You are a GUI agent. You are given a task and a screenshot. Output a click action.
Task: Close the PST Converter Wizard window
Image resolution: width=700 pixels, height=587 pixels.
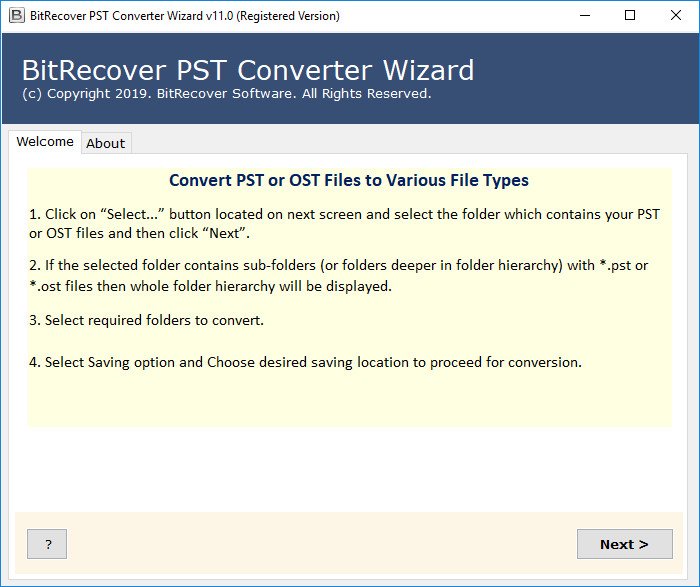coord(675,16)
